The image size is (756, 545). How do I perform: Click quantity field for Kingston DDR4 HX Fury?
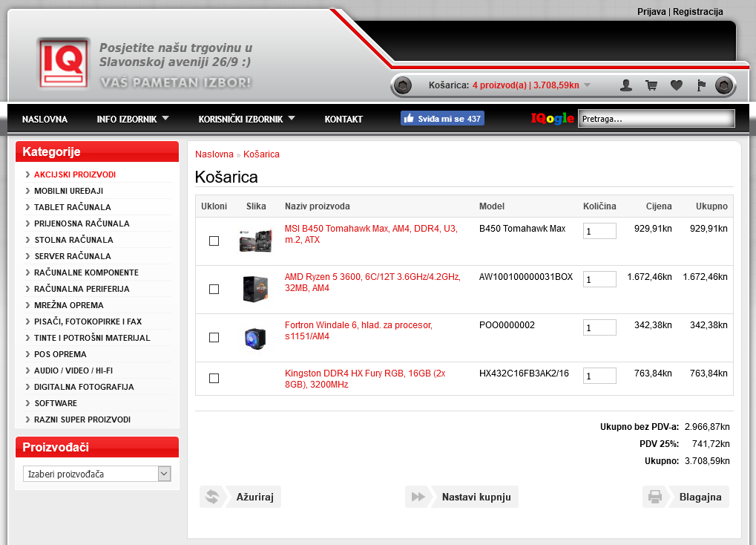coord(599,376)
